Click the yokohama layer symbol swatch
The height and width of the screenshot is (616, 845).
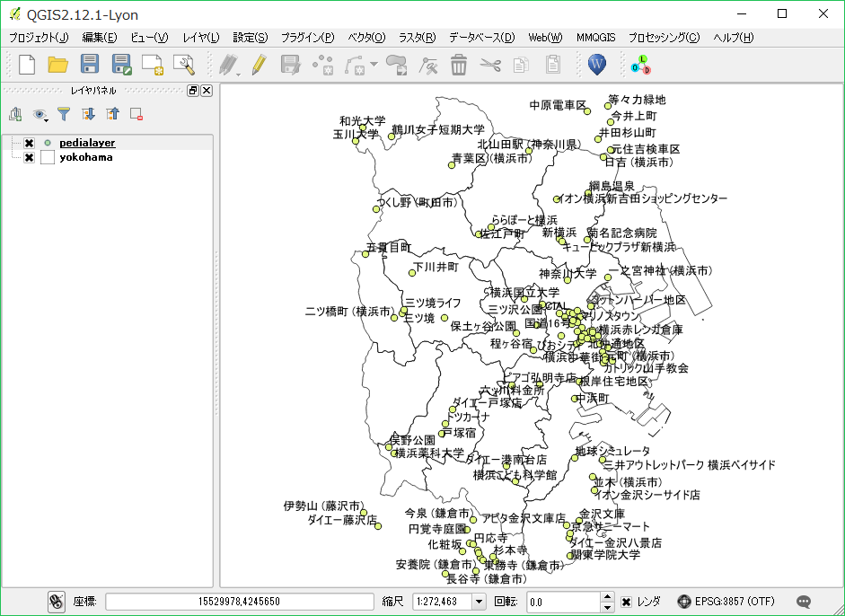point(48,157)
